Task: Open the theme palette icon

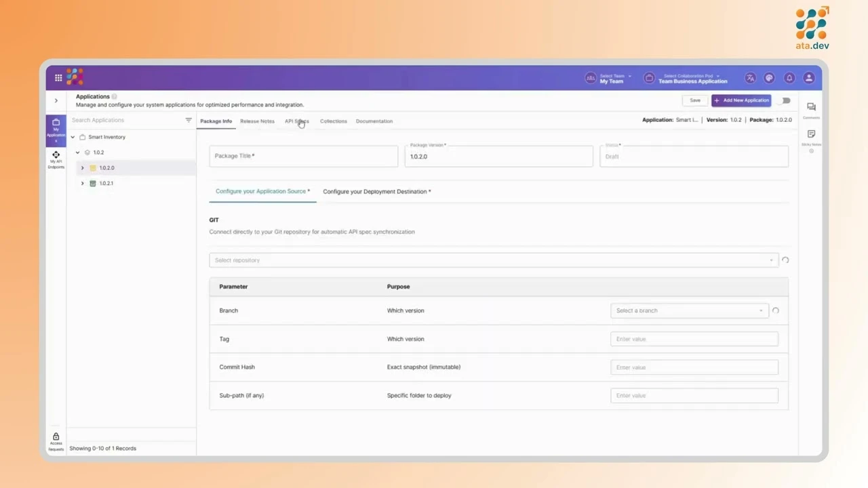Action: [x=769, y=78]
